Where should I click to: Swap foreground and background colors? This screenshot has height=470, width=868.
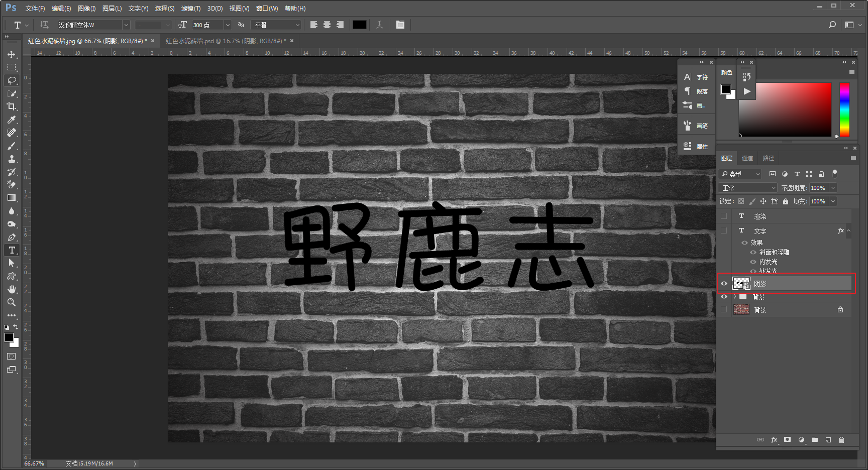(16, 327)
